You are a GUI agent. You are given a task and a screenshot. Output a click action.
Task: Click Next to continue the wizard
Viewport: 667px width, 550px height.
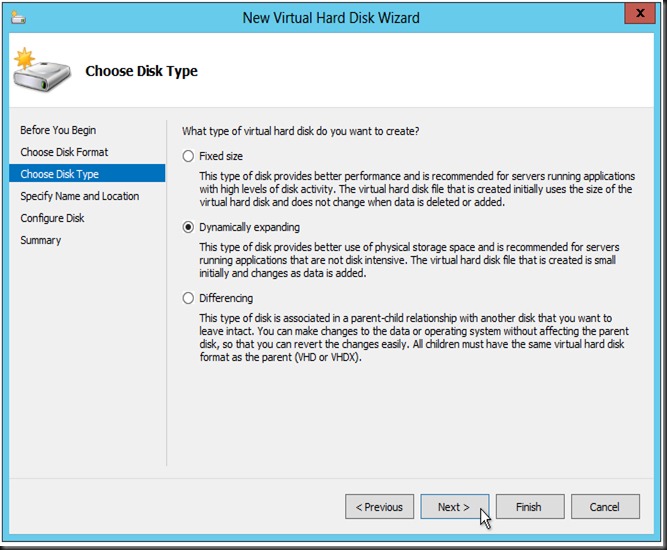[454, 507]
